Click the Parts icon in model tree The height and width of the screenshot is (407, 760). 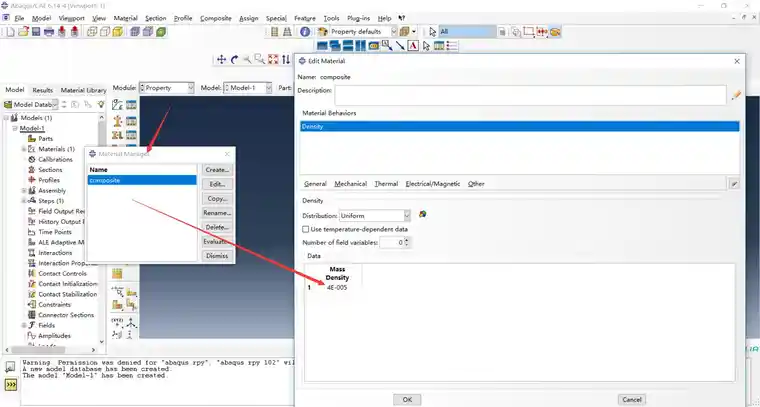pos(32,139)
